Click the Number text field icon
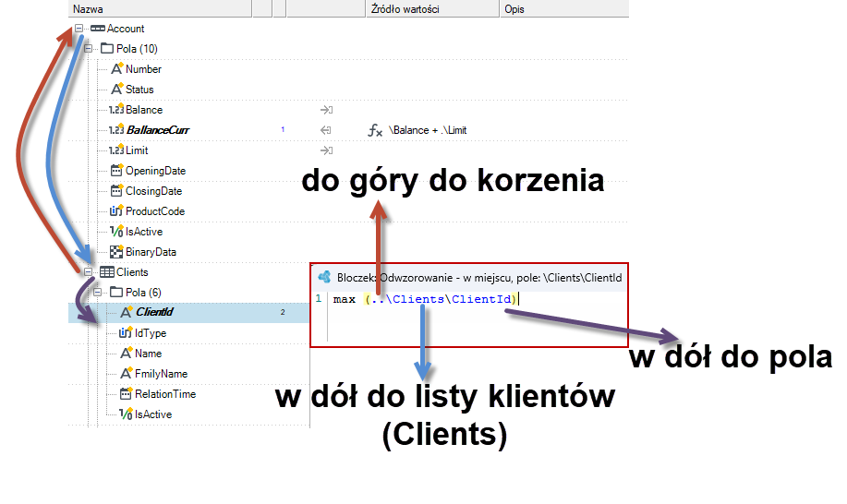This screenshot has width=847, height=504. click(116, 68)
